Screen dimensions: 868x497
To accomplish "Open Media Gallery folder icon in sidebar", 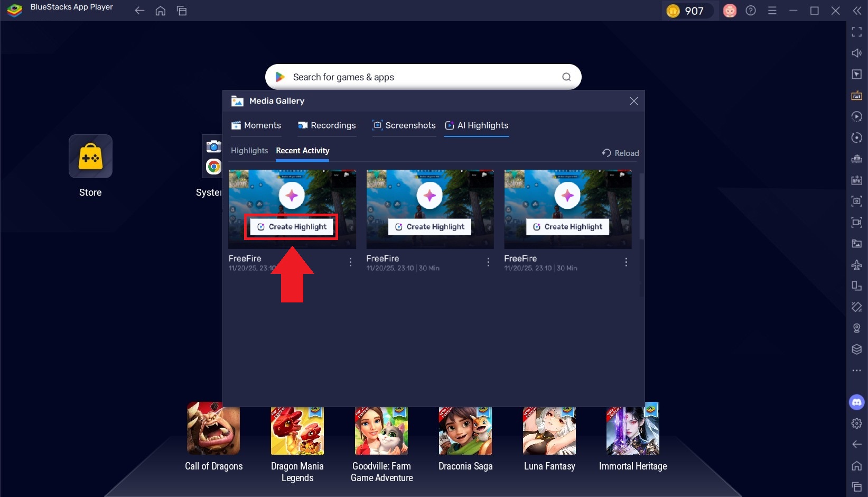I will [x=856, y=243].
